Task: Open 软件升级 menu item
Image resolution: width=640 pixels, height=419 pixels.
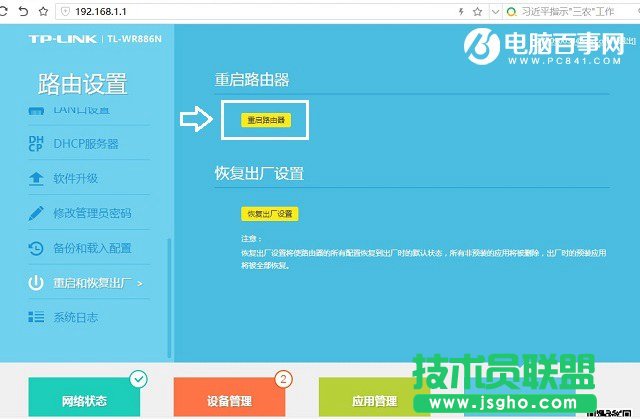Action: [x=76, y=178]
